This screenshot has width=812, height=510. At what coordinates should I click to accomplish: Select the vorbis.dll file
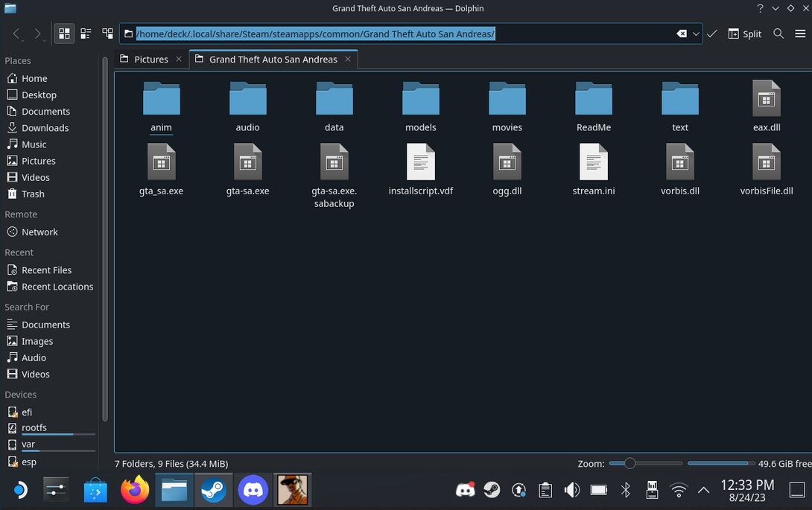pyautogui.click(x=680, y=170)
